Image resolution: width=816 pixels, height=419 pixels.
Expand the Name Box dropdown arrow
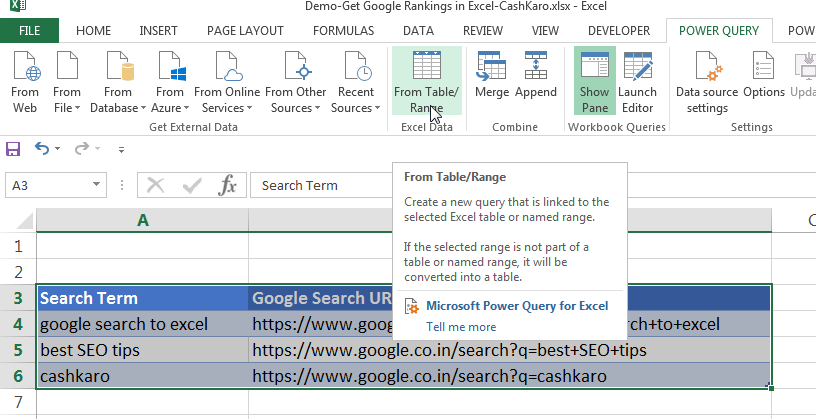(x=96, y=185)
